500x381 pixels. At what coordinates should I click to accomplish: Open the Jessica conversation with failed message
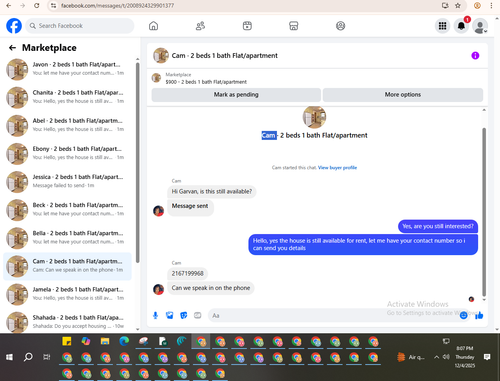(67, 182)
